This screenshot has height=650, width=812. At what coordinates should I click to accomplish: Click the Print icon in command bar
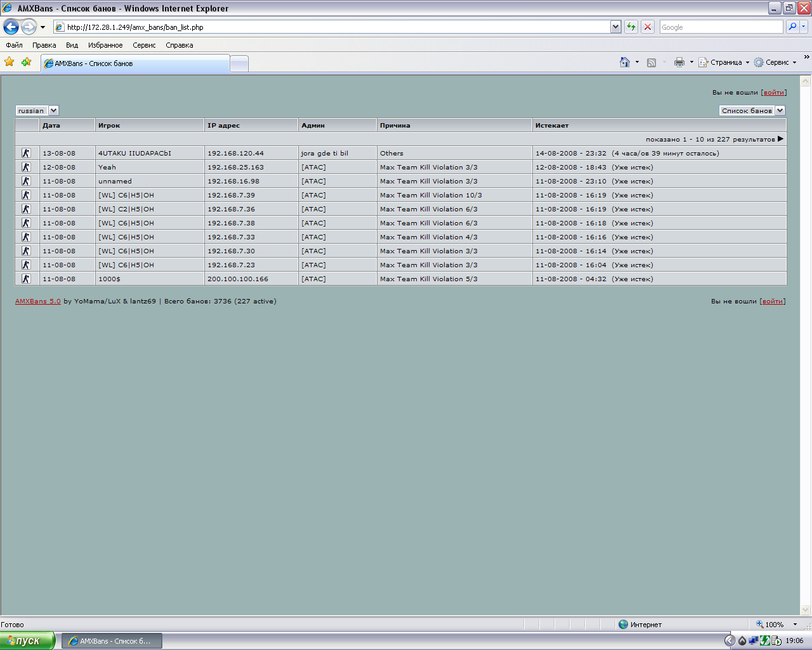coord(679,62)
